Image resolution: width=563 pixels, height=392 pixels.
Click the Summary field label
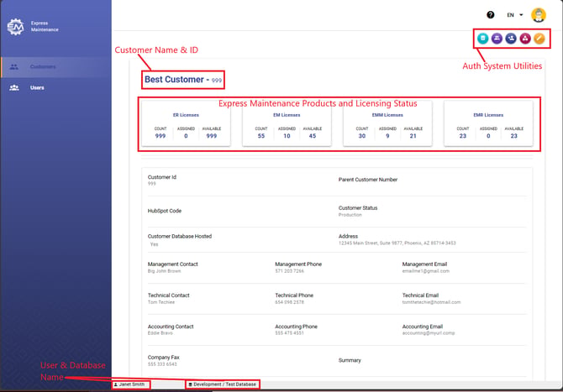(350, 360)
